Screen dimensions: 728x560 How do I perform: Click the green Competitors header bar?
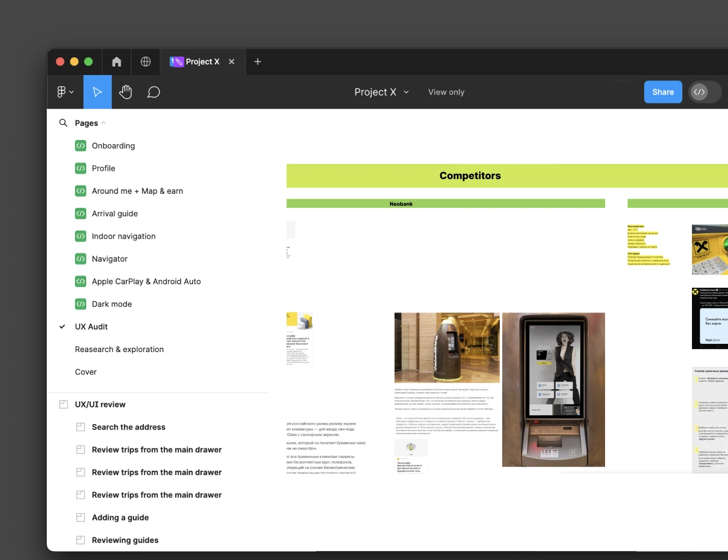tap(470, 175)
